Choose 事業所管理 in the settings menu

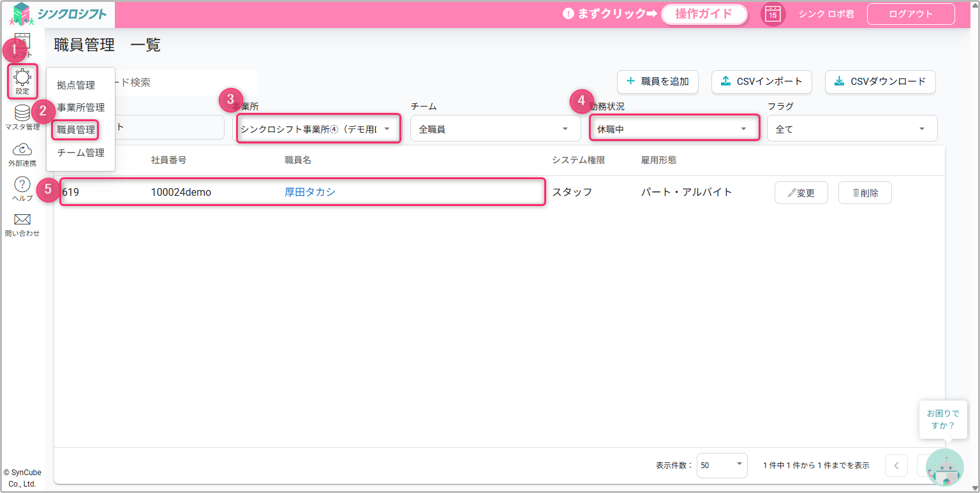(x=80, y=108)
